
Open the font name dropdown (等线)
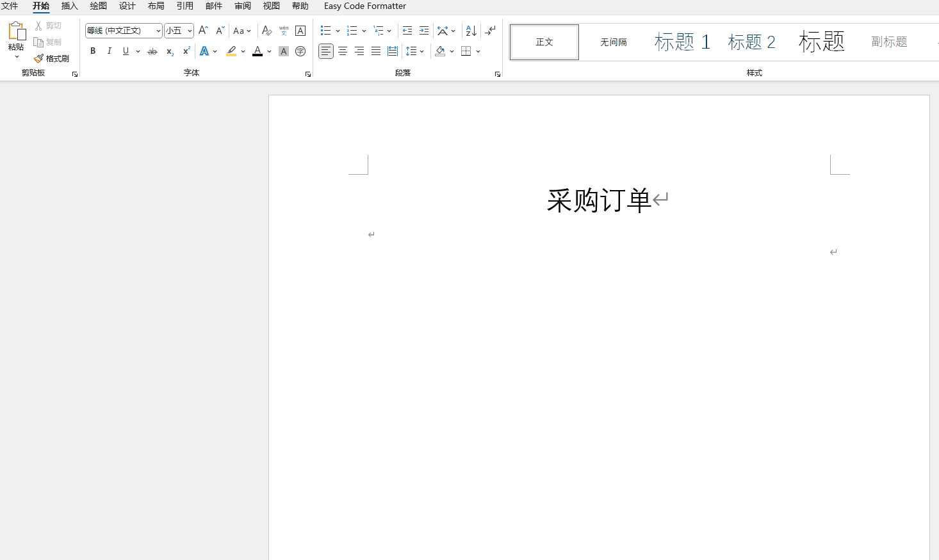tap(158, 31)
